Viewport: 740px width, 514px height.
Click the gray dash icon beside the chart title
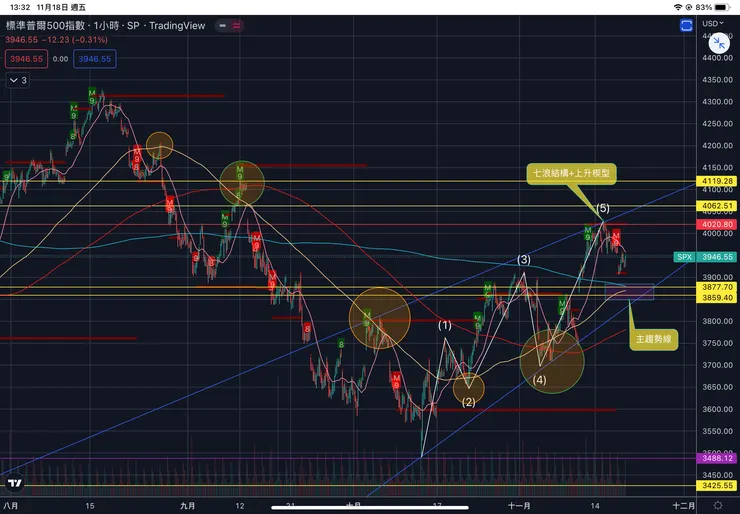pyautogui.click(x=223, y=25)
